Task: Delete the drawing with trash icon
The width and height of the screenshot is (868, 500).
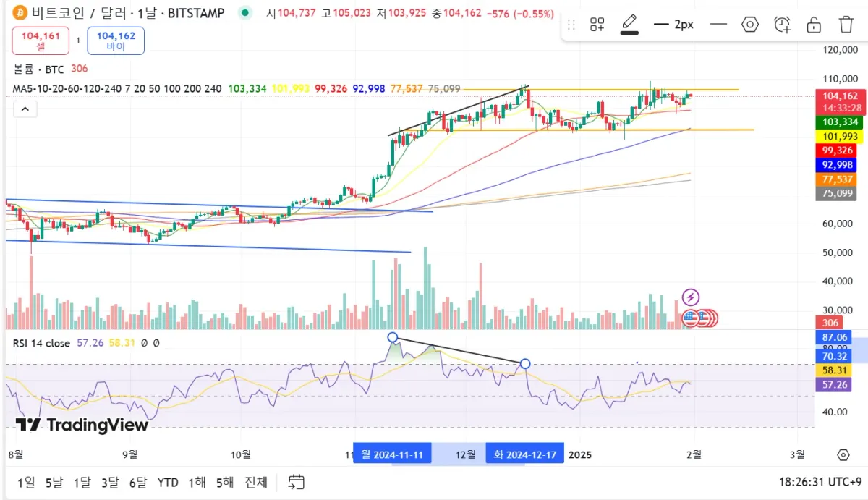Action: tap(846, 25)
